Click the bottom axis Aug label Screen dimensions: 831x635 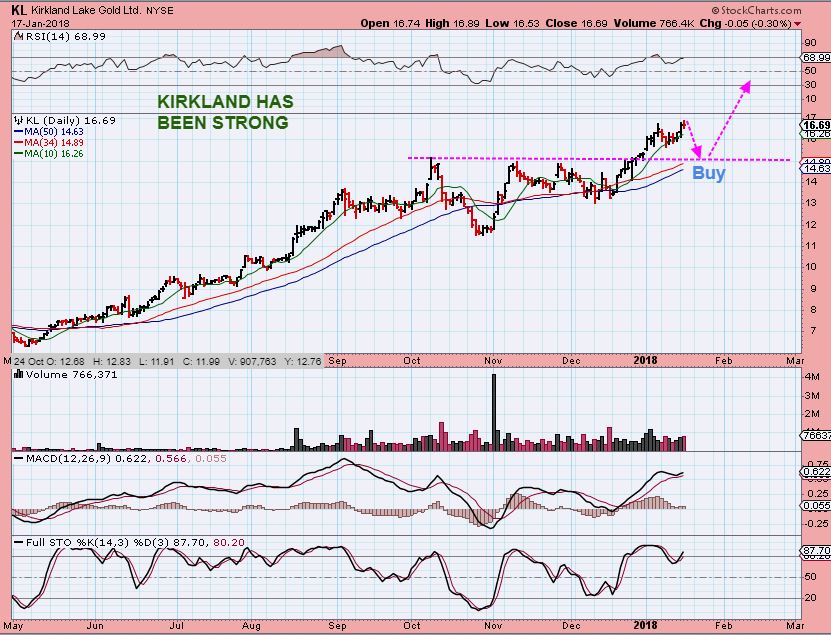point(252,625)
